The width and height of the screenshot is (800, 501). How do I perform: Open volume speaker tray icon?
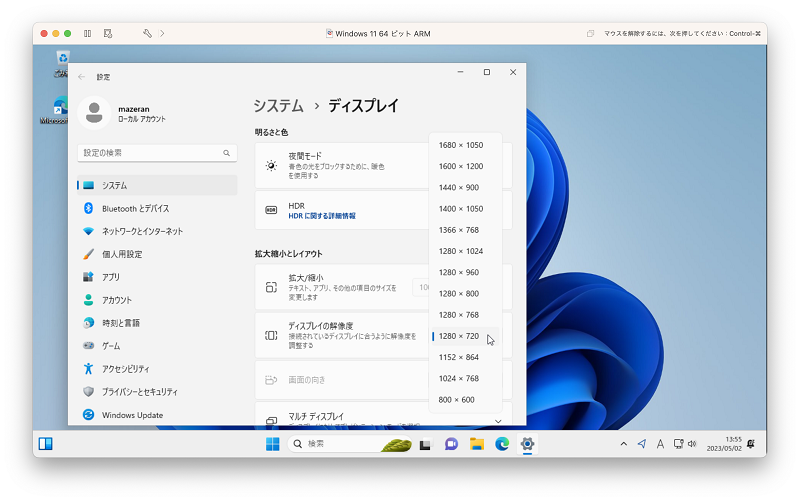coord(692,444)
